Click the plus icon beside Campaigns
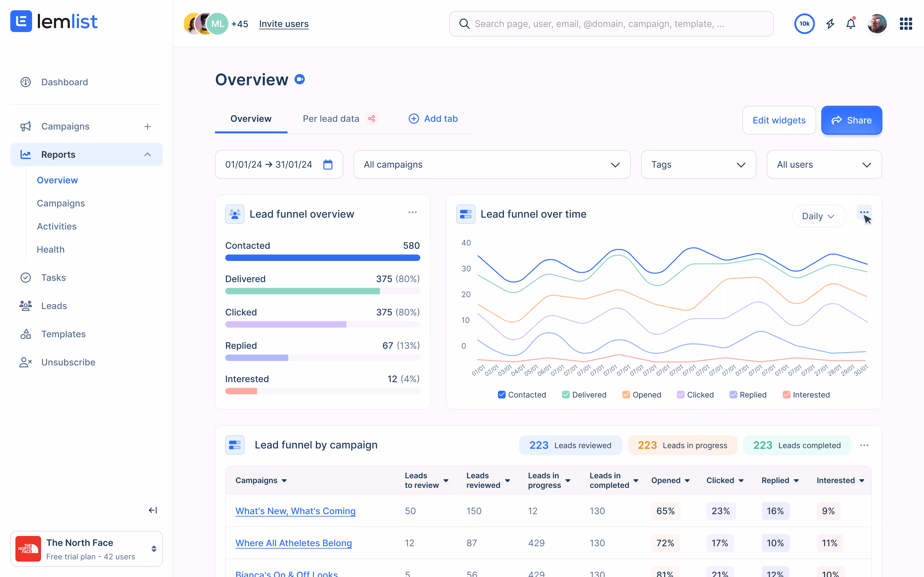The image size is (924, 577). point(147,126)
